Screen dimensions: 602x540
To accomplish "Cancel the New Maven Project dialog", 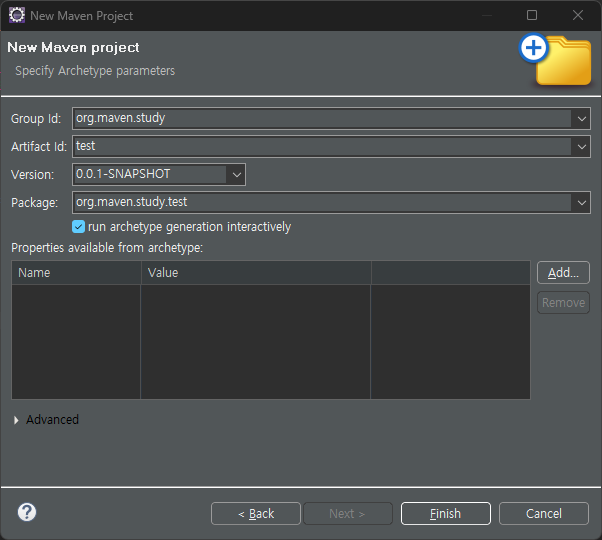I will pyautogui.click(x=544, y=514).
